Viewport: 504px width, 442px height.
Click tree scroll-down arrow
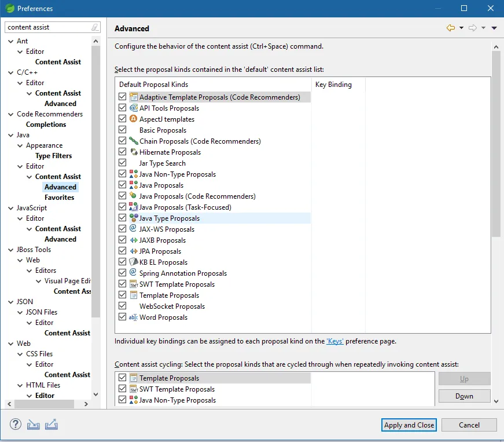coord(95,394)
